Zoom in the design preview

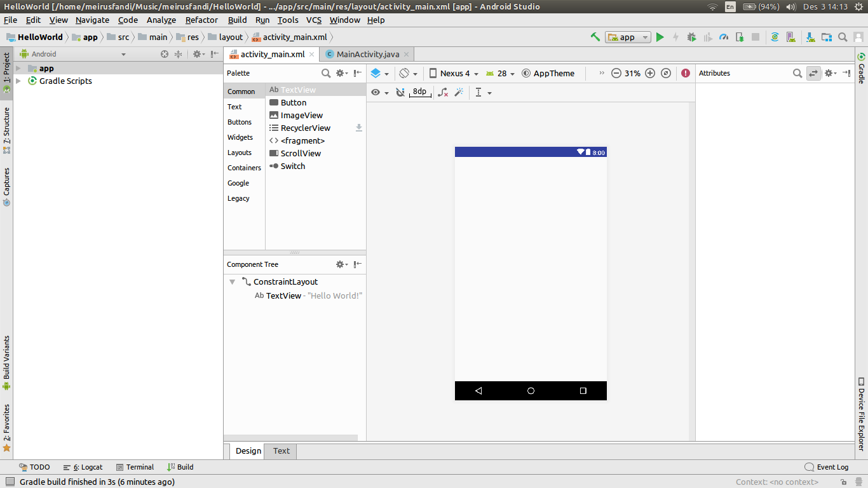(650, 73)
